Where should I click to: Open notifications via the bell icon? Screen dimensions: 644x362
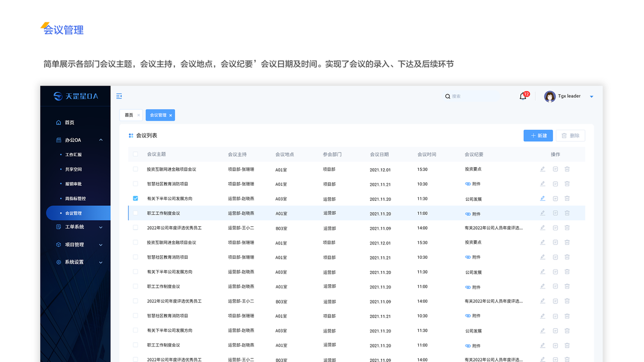click(523, 97)
